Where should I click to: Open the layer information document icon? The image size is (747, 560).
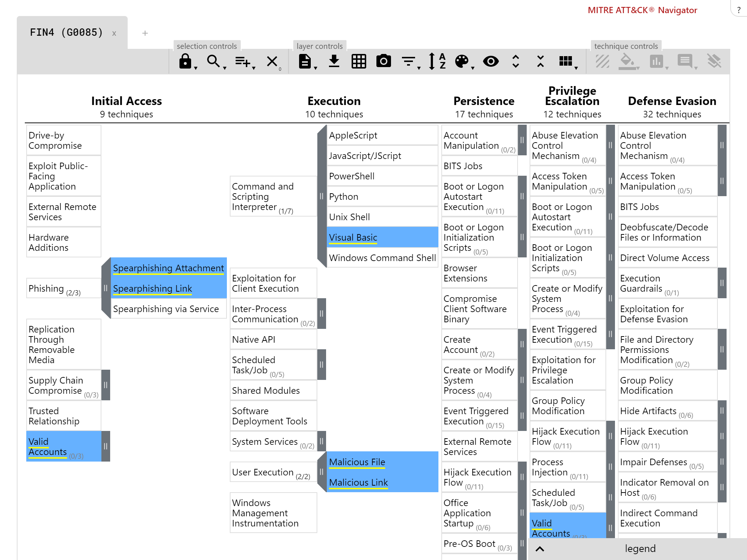pyautogui.click(x=305, y=61)
